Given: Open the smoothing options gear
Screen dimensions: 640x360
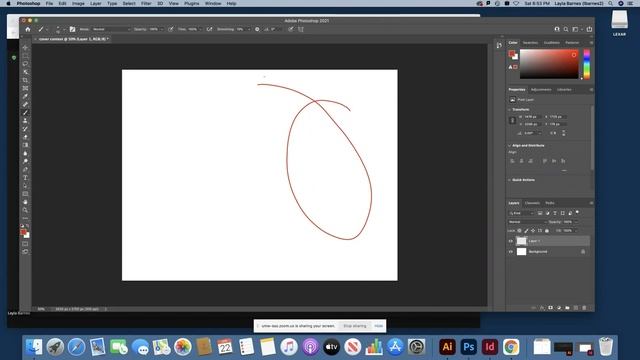Looking at the screenshot, I should tap(257, 29).
